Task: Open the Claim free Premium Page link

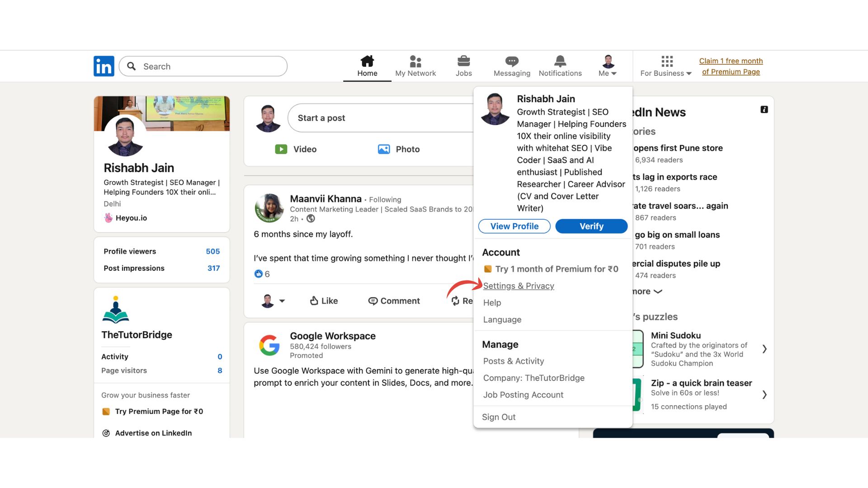Action: [731, 66]
